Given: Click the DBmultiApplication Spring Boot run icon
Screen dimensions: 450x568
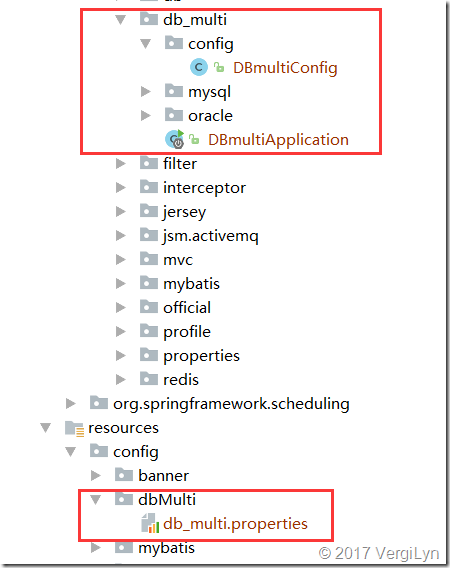Looking at the screenshot, I should 175,139.
